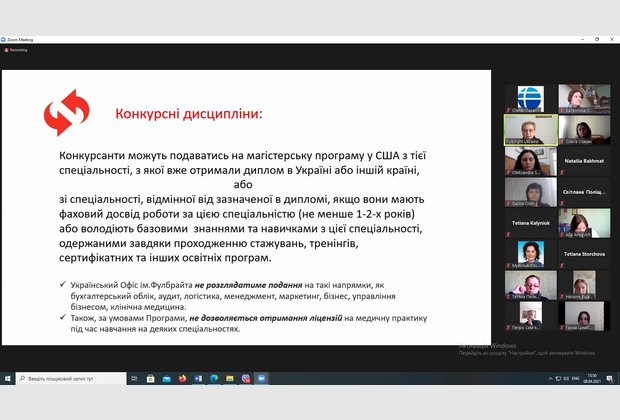Image resolution: width=620 pixels, height=420 pixels.
Task: Click the bold text 'не дозволяється отримання ліцензій'
Action: point(266,318)
